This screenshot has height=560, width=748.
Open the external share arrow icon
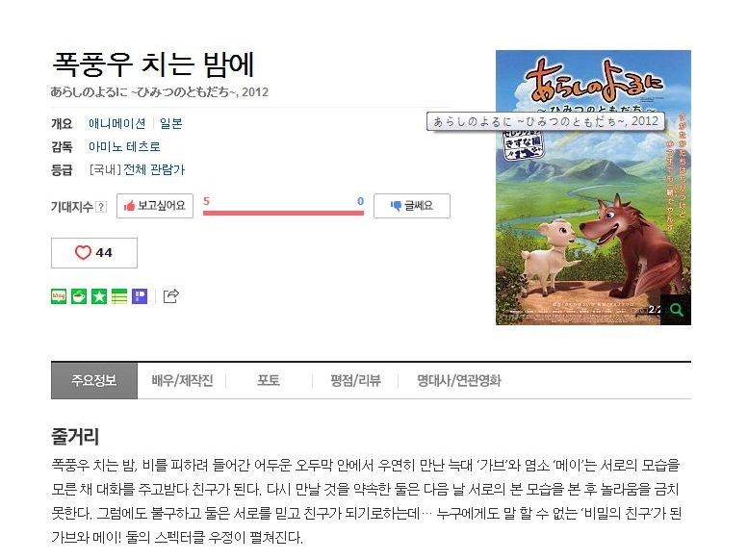[170, 296]
